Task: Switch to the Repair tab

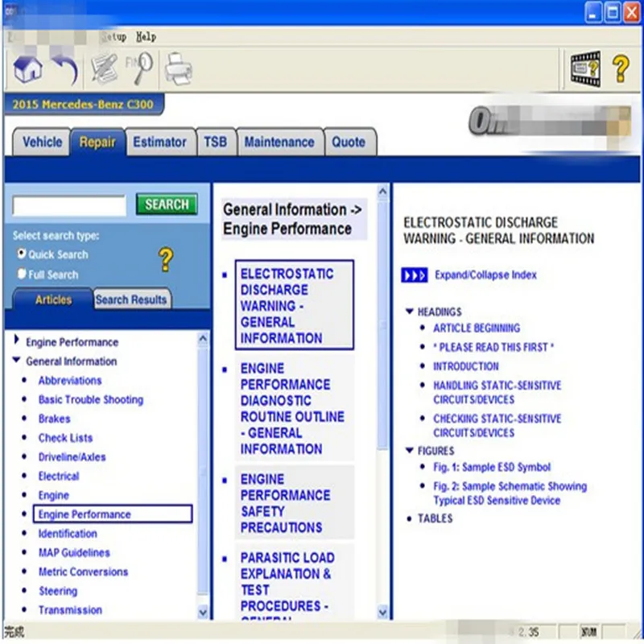Action: pyautogui.click(x=97, y=142)
